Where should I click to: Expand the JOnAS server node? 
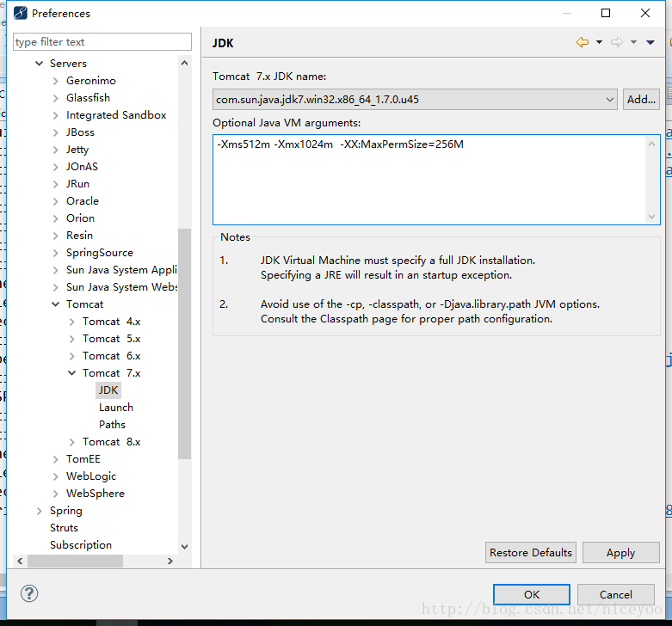click(55, 167)
